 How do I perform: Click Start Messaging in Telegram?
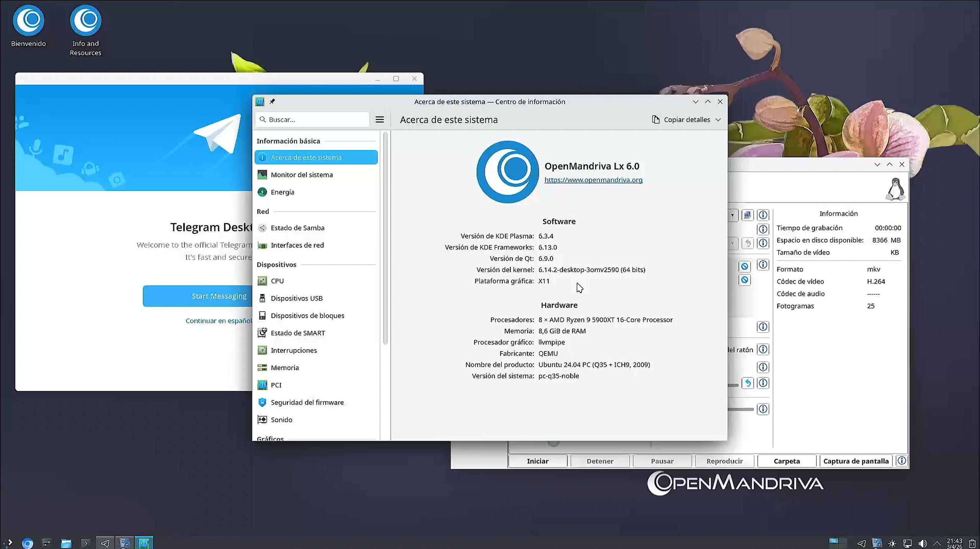198,296
